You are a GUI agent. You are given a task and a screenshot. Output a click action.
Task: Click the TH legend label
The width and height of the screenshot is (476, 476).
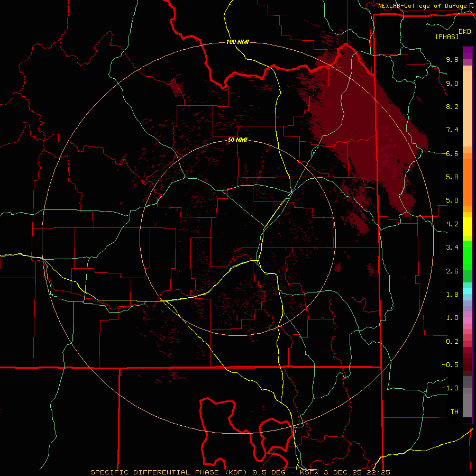coord(454,412)
